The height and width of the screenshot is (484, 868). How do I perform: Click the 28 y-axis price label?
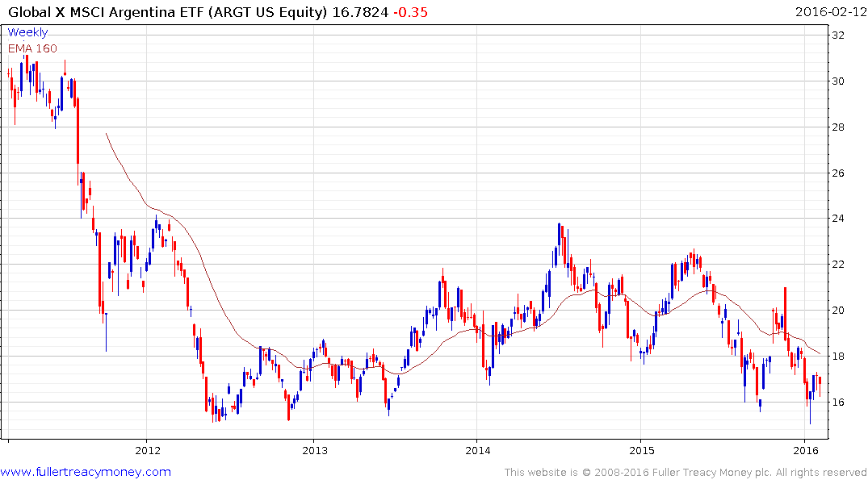click(838, 127)
